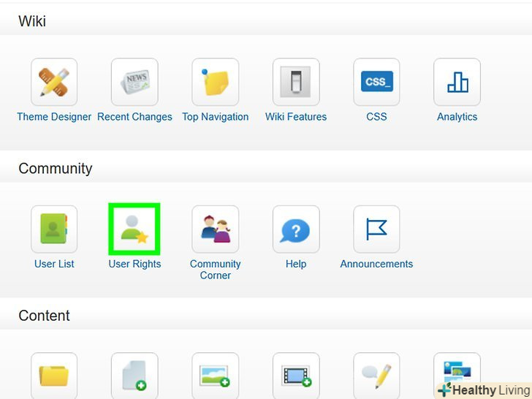Click the Theme Designer text link
The width and height of the screenshot is (532, 399).
(54, 117)
